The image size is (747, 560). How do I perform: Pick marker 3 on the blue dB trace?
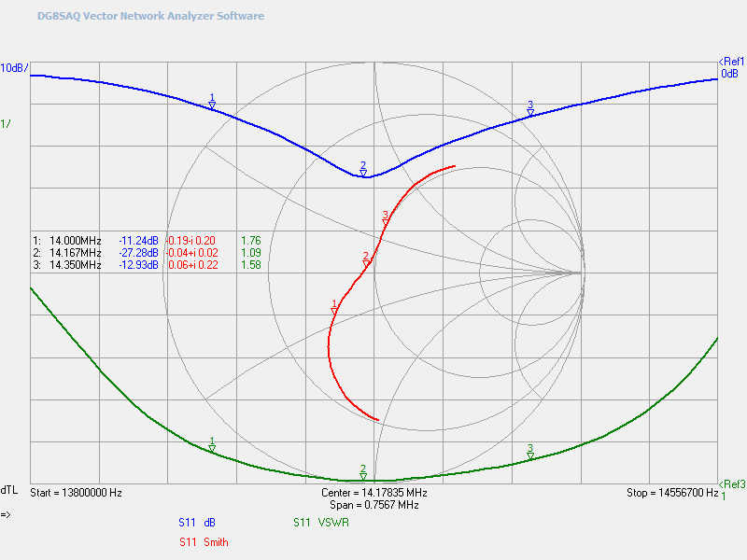point(530,112)
